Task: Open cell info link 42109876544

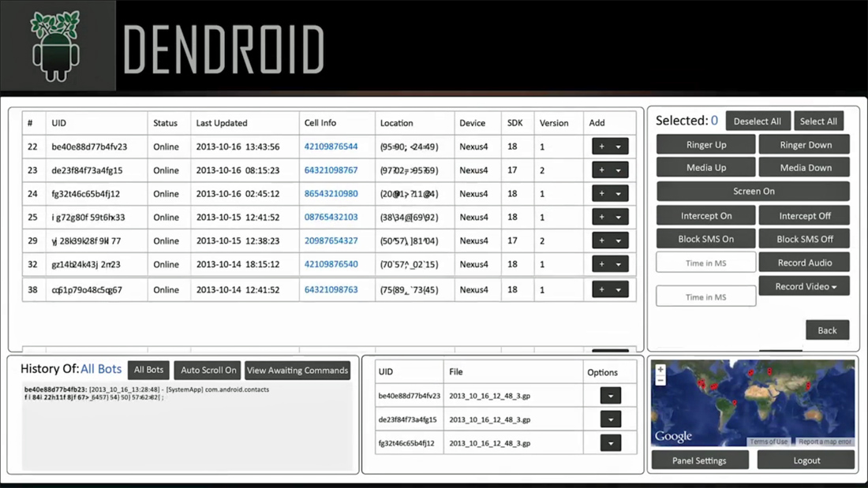Action: [x=331, y=147]
